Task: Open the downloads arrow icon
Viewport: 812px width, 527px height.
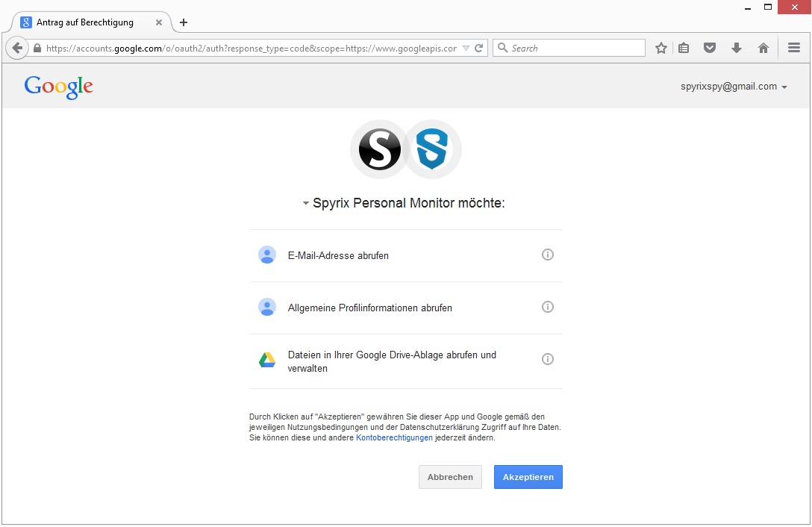Action: [x=737, y=49]
